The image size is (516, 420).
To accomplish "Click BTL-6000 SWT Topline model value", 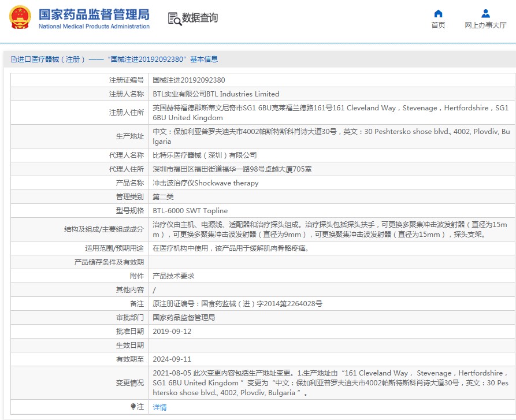I will [x=190, y=210].
